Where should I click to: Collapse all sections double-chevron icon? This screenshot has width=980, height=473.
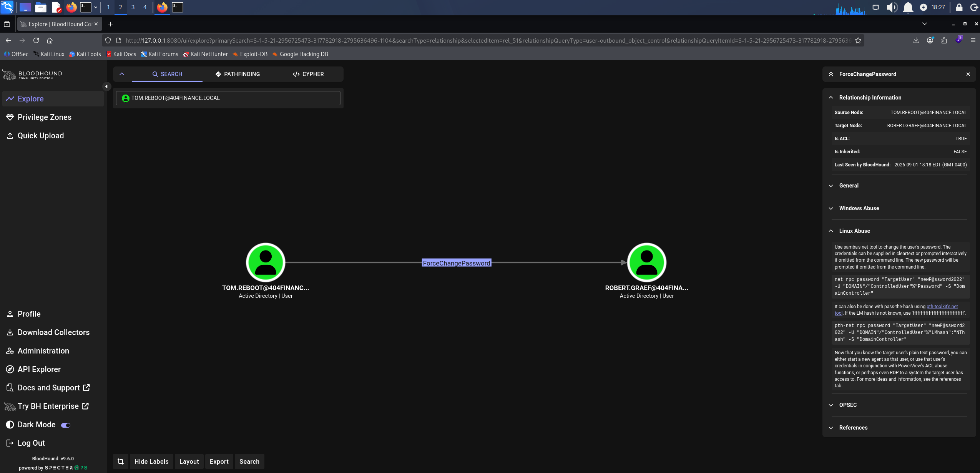pos(831,74)
